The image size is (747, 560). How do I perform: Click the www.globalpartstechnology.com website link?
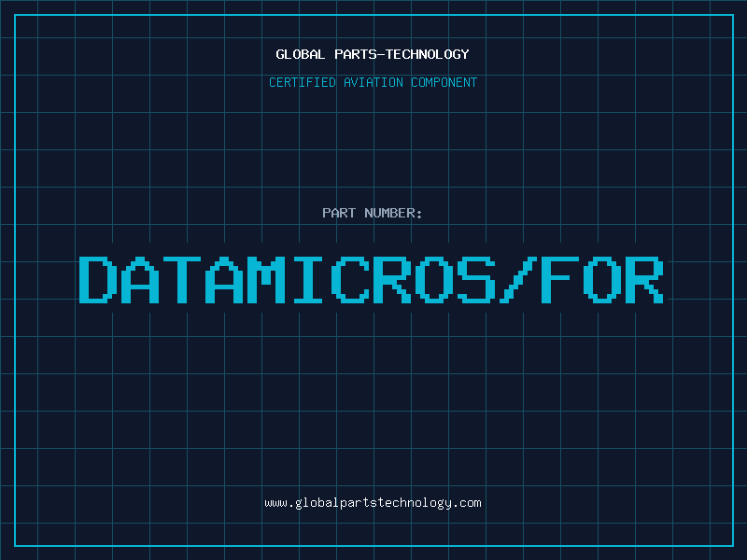[373, 503]
